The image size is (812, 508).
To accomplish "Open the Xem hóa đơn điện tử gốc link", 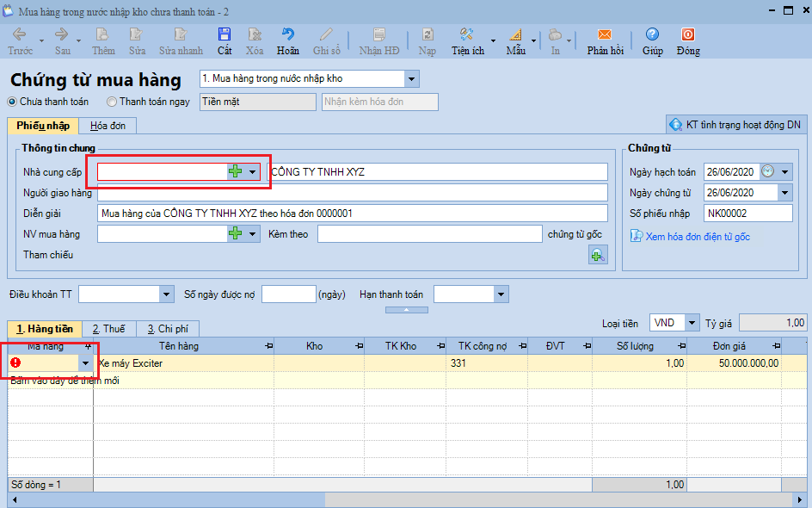I will (697, 237).
